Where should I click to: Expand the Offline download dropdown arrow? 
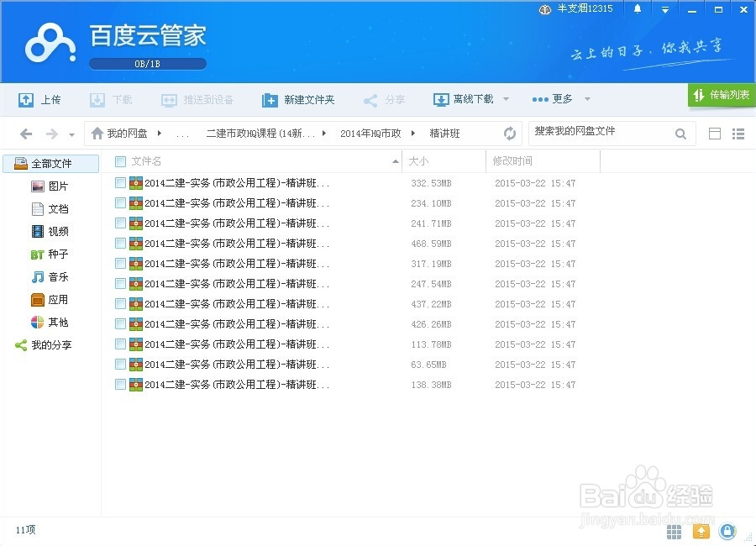point(506,99)
